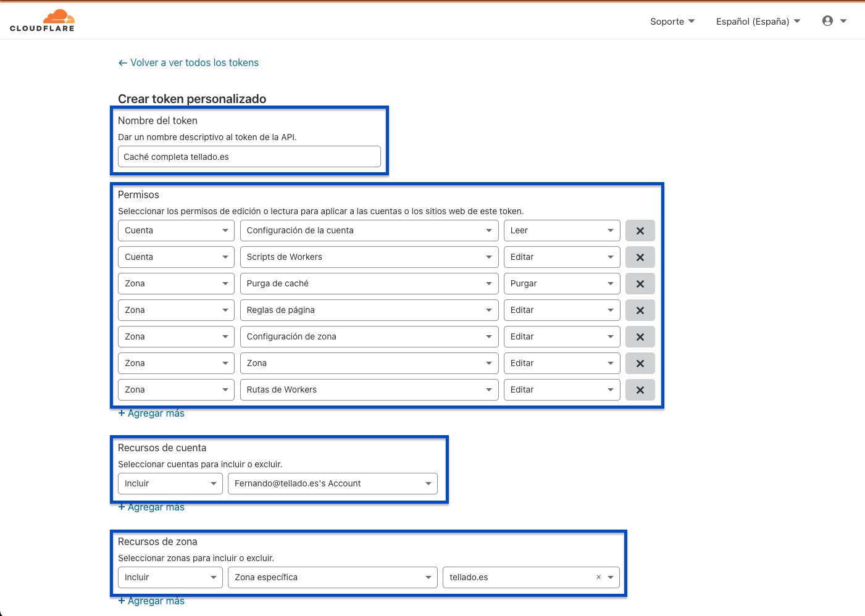
Task: Remove the Purga de caché permission row
Action: pyautogui.click(x=640, y=284)
